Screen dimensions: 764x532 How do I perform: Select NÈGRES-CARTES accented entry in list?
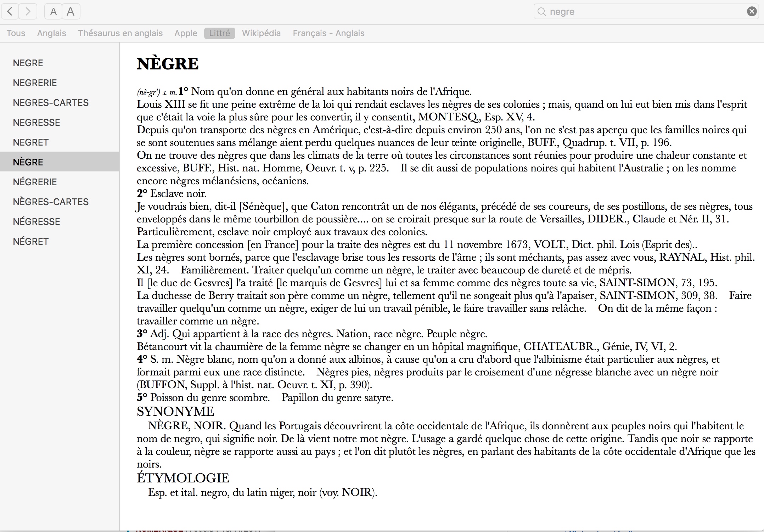(x=51, y=202)
